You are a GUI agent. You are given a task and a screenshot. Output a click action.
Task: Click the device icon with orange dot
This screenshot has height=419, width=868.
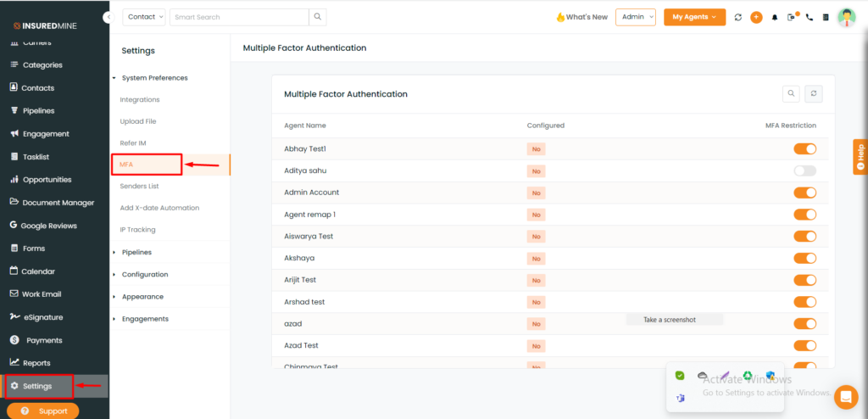coord(793,17)
